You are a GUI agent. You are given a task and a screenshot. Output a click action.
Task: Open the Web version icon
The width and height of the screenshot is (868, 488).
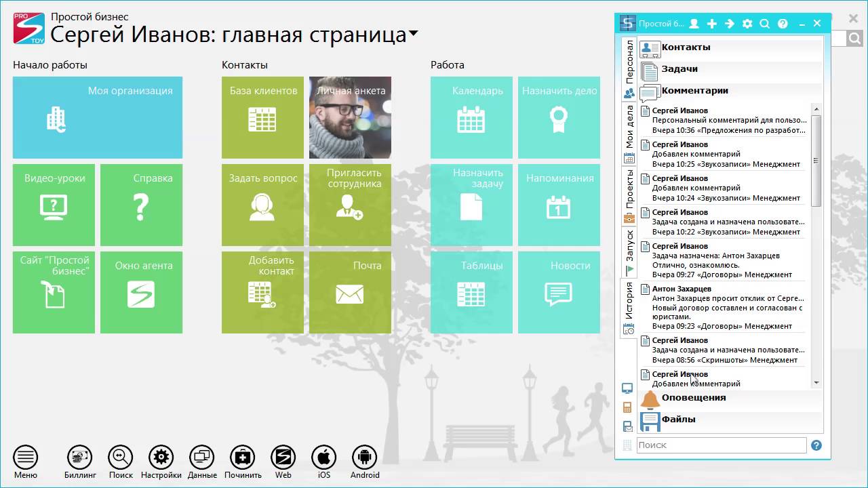[283, 457]
